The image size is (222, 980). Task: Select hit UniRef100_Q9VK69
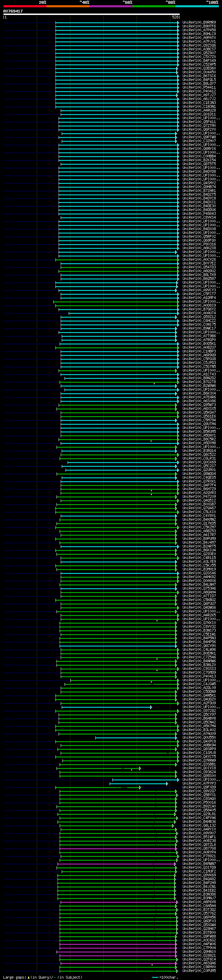click(199, 875)
